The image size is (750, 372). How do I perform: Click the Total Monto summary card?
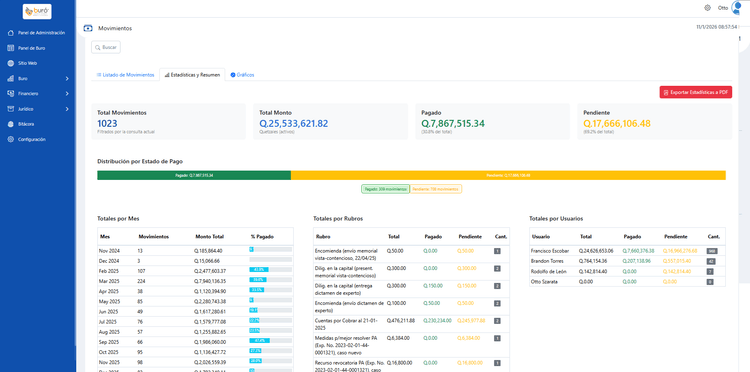coord(331,121)
